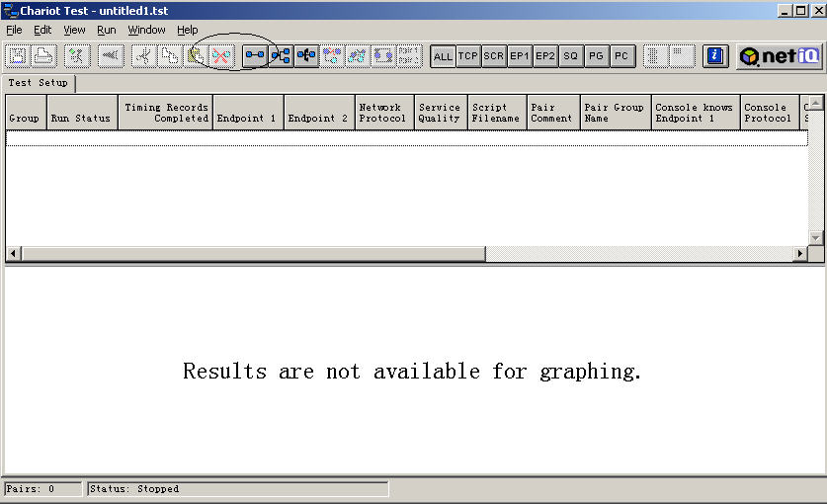827x504 pixels.
Task: Click the Script Filename column header
Action: click(495, 113)
